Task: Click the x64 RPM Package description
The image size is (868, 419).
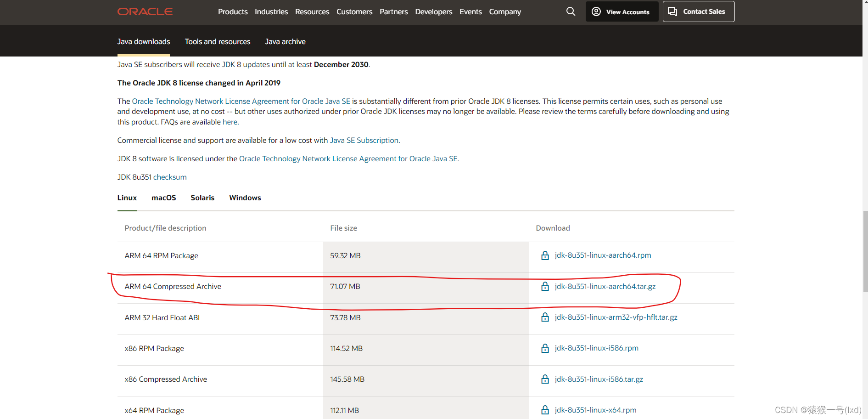Action: 154,410
